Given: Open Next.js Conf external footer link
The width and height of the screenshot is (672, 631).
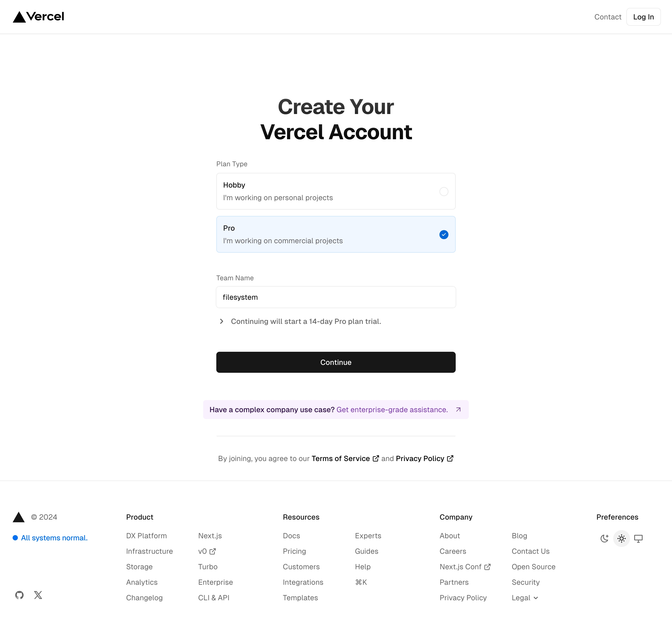Looking at the screenshot, I should pos(465,567).
